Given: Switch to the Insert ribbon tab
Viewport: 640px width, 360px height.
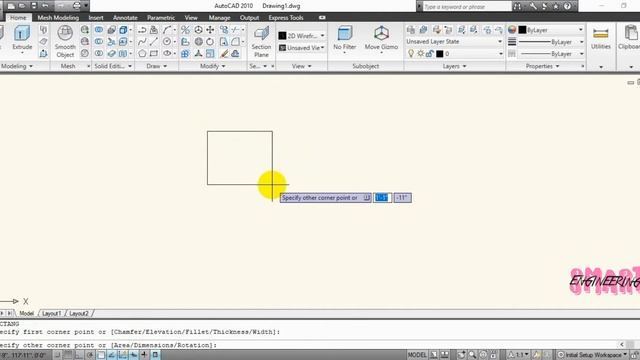Looking at the screenshot, I should pyautogui.click(x=96, y=18).
